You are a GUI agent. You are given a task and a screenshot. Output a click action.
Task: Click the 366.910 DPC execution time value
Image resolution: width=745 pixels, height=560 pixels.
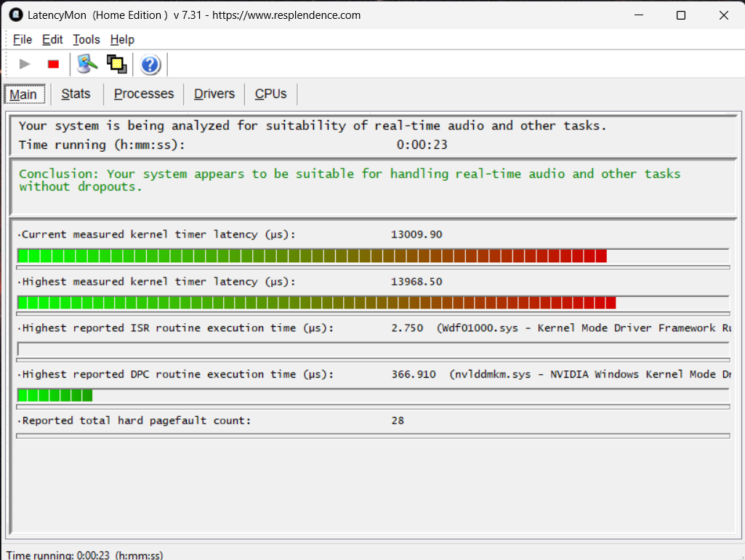pyautogui.click(x=414, y=374)
